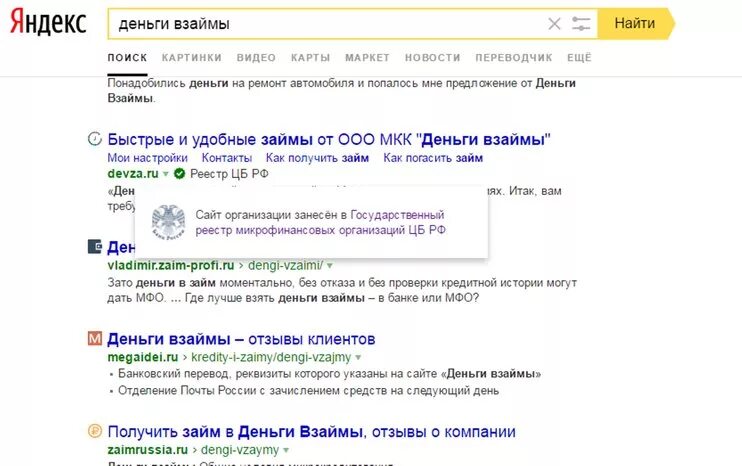This screenshot has width=742, height=466.
Task: Expand the dropdown arrow after kredity-i-zaimy/dengi-vzajmy
Action: pyautogui.click(x=358, y=358)
